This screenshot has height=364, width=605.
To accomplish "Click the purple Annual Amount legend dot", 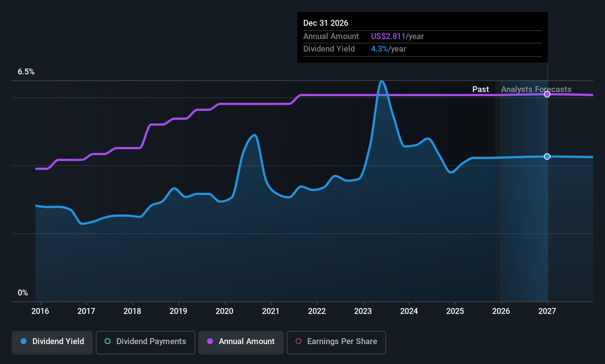I will point(210,341).
